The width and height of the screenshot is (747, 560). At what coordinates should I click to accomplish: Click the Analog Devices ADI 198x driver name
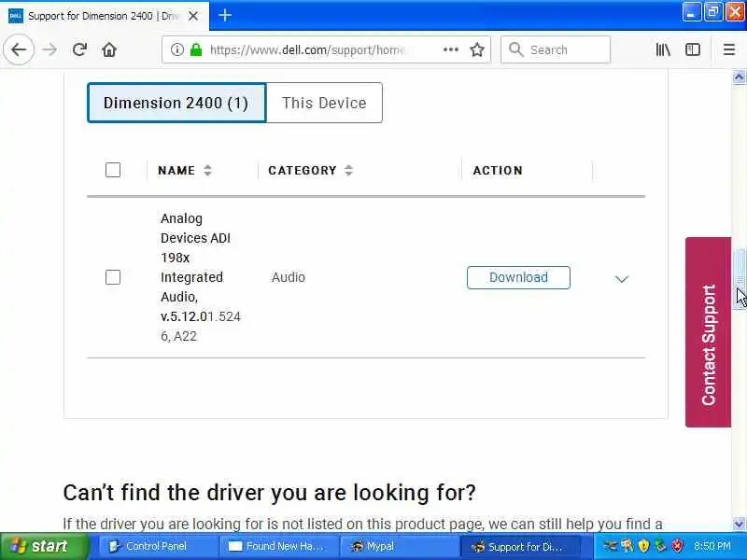click(x=201, y=277)
